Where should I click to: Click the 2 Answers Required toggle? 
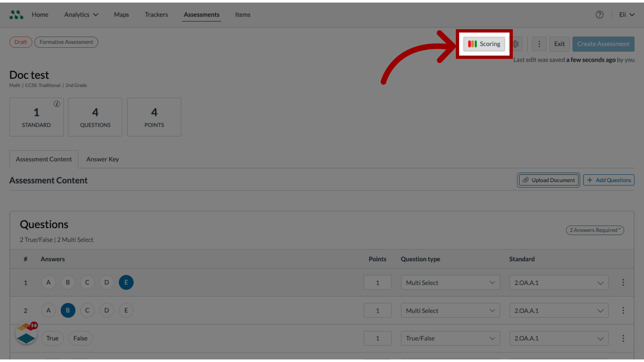tap(594, 230)
